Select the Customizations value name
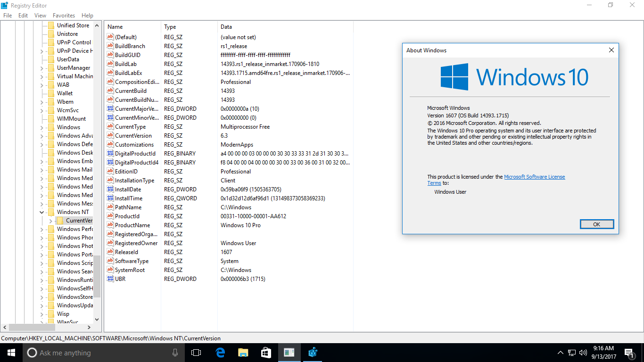Screen dimensions: 644x362 [x=134, y=145]
